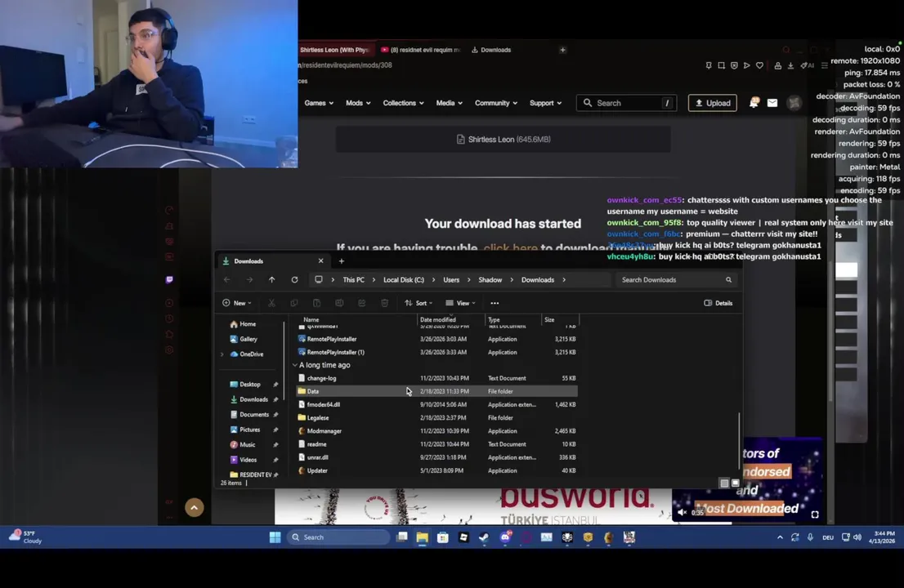Click the pin icon in browser toolbar
This screenshot has height=588, width=904.
709,65
